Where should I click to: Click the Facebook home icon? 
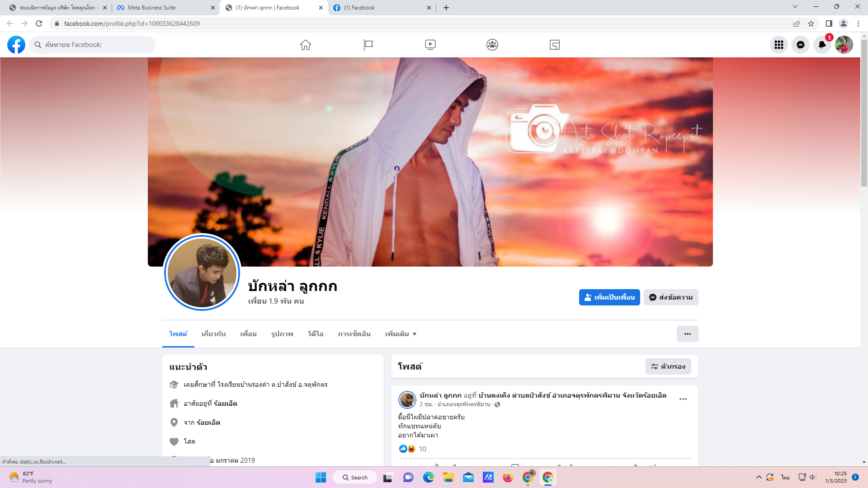(306, 45)
